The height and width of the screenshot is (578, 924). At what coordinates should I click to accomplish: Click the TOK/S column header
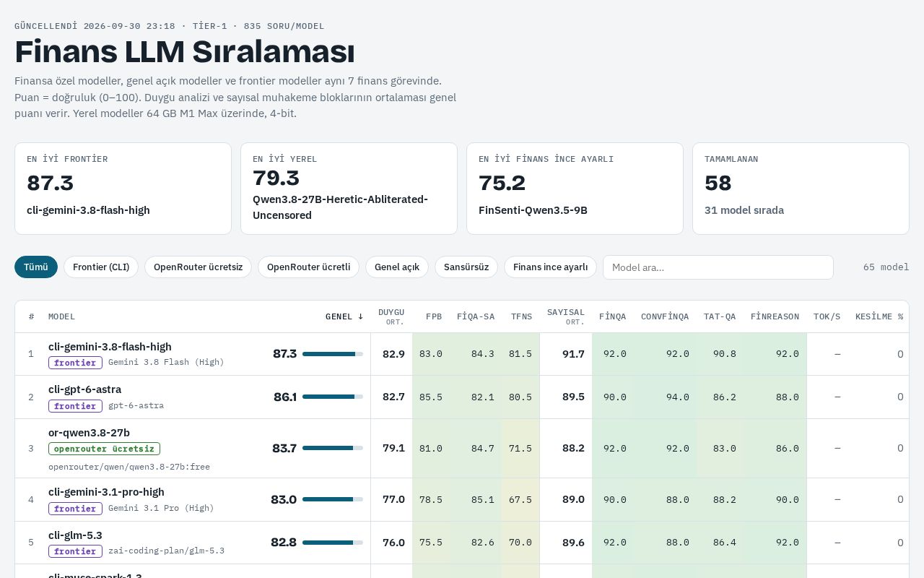(x=827, y=316)
